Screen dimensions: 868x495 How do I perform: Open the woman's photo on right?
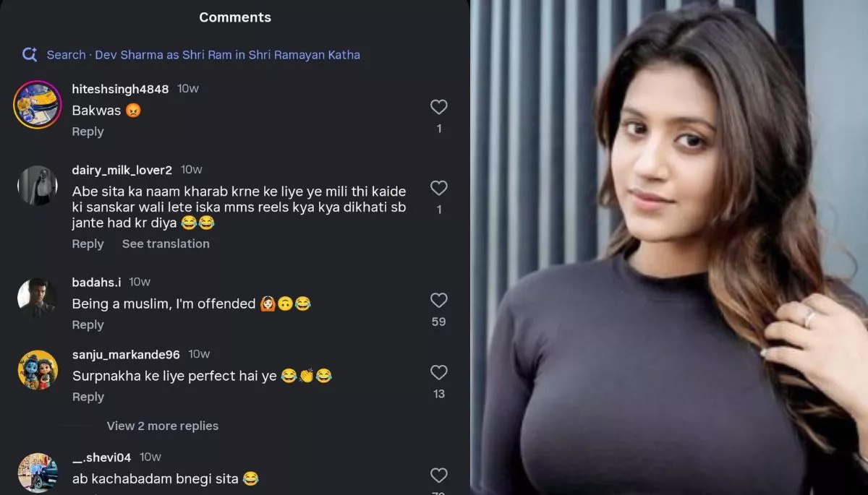click(x=669, y=247)
